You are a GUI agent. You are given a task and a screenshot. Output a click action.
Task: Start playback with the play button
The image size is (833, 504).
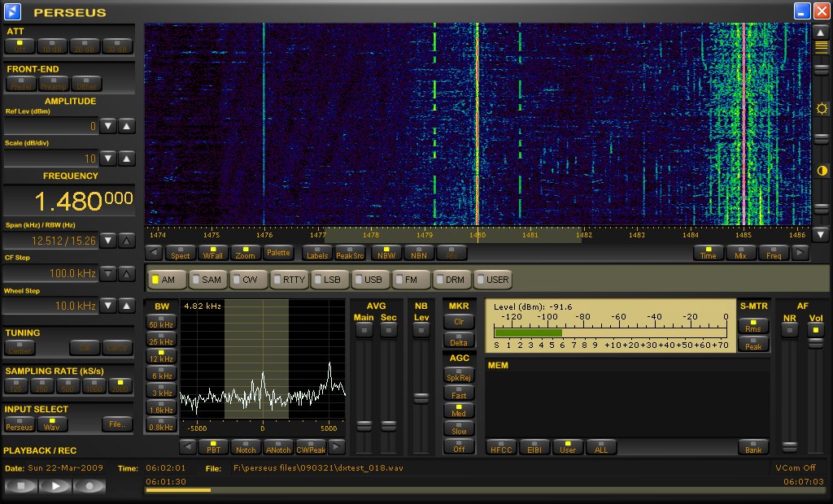[55, 485]
